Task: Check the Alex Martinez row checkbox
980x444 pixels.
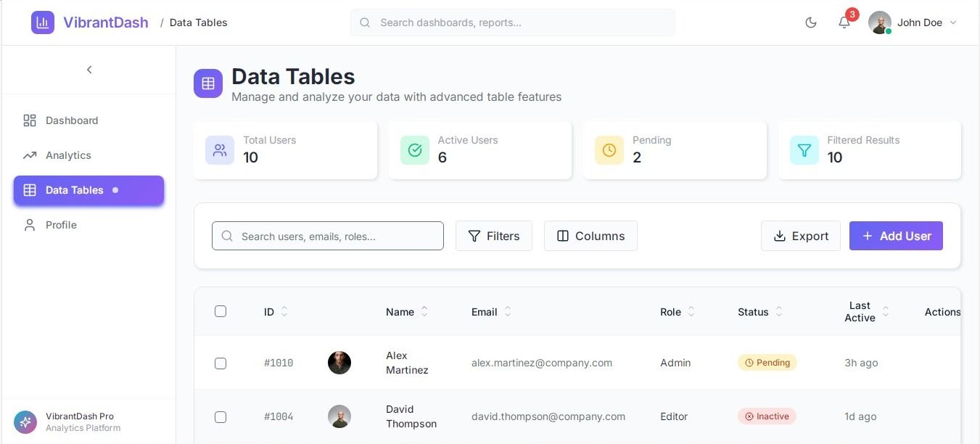Action: 221,363
